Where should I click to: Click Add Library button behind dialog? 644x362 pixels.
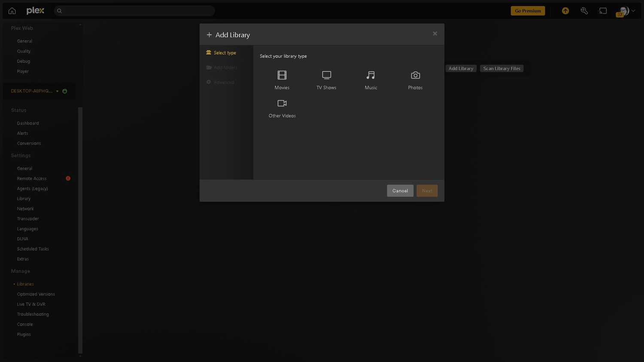(x=461, y=69)
